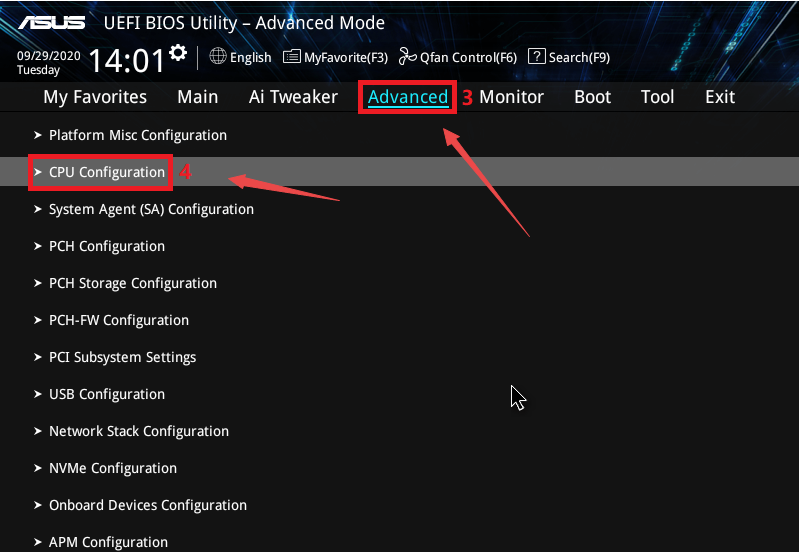Image resolution: width=799 pixels, height=552 pixels.
Task: Switch to the Main tab
Action: [198, 97]
